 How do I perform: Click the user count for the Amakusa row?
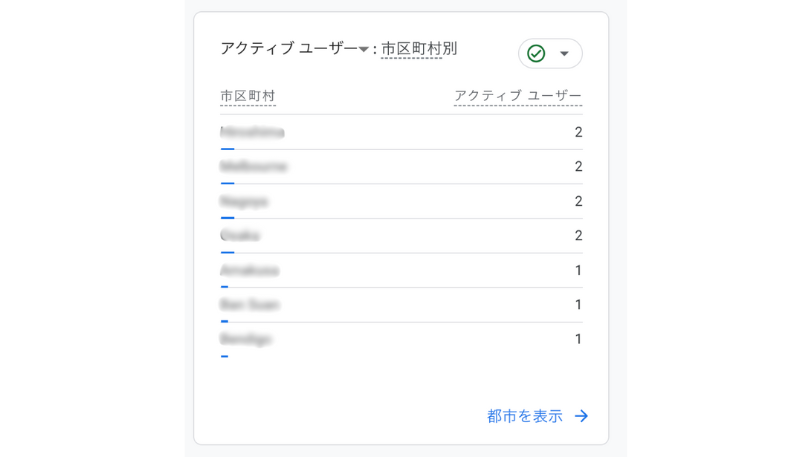point(578,270)
